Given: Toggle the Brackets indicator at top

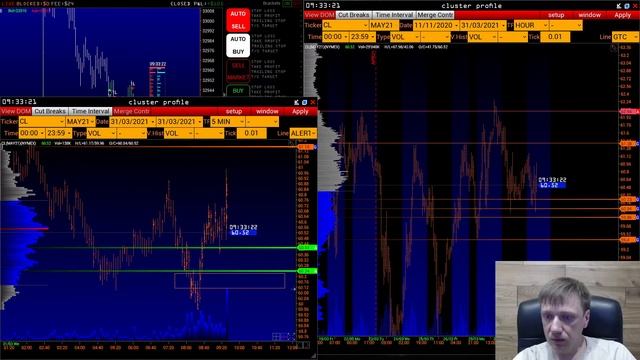Looking at the screenshot, I should 287,3.
